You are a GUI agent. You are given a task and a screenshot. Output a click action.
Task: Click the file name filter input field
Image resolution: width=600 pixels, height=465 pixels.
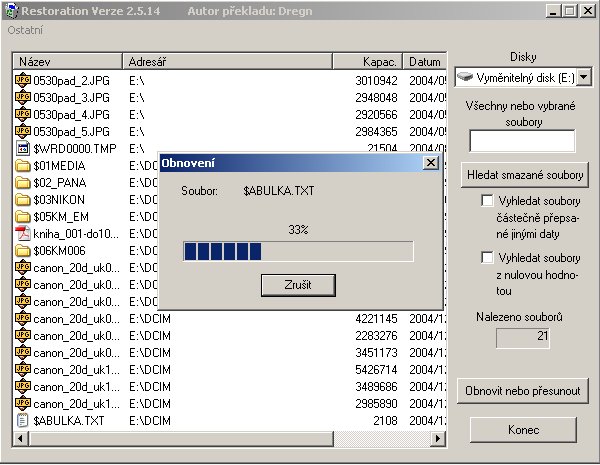(x=522, y=141)
